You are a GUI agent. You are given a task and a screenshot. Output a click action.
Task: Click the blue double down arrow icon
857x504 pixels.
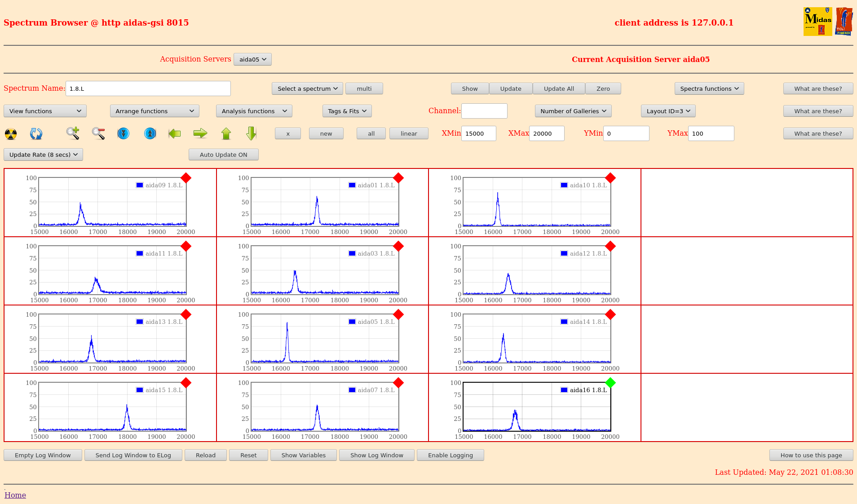(x=123, y=133)
